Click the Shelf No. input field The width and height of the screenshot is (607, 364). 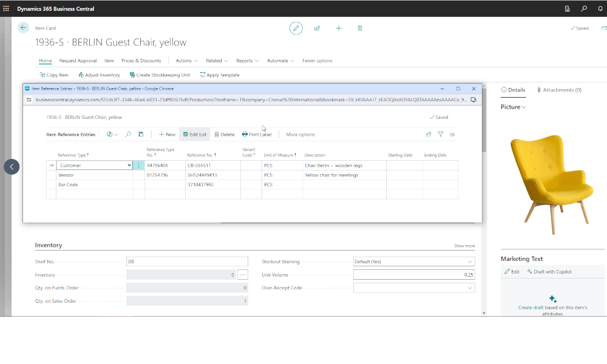187,261
